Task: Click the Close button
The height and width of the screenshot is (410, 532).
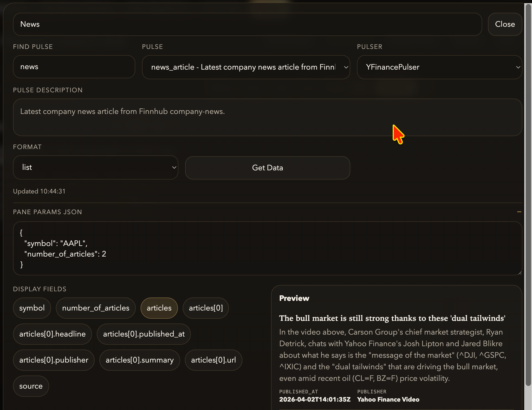Action: click(x=505, y=24)
